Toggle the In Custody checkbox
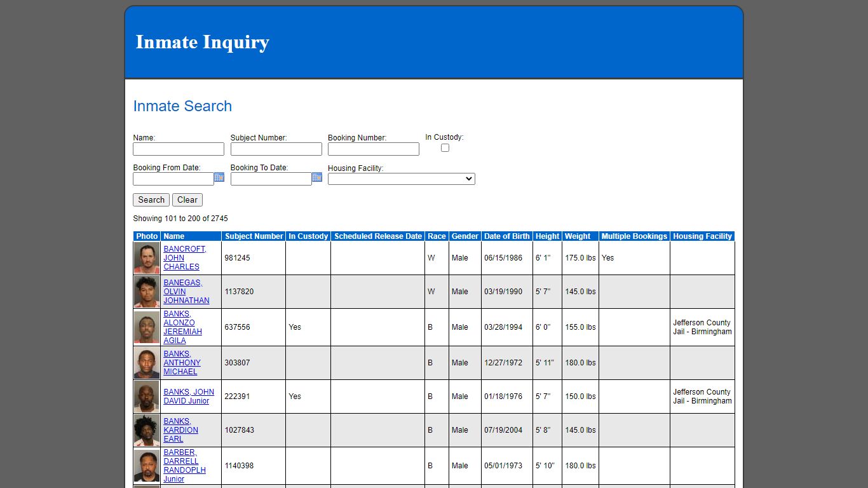 click(445, 147)
